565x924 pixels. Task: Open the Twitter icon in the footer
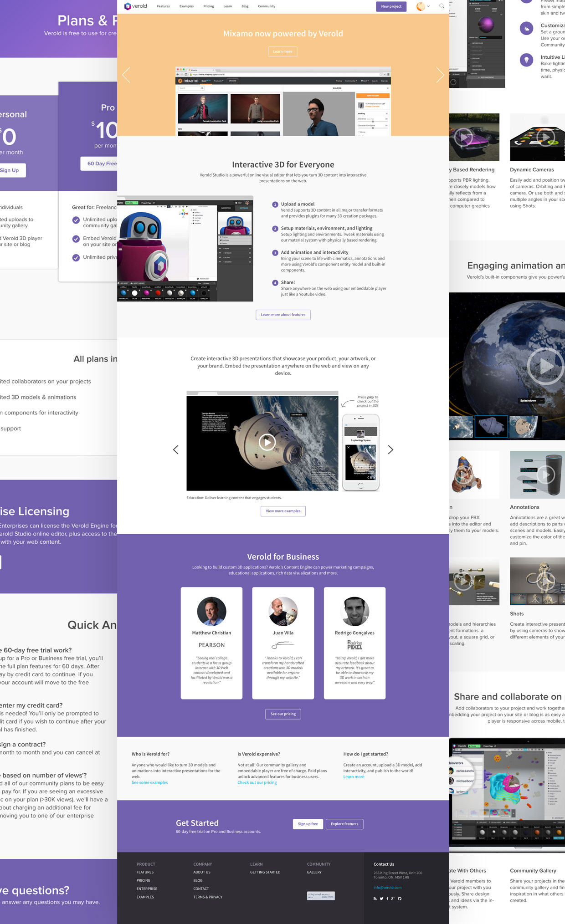pyautogui.click(x=381, y=898)
